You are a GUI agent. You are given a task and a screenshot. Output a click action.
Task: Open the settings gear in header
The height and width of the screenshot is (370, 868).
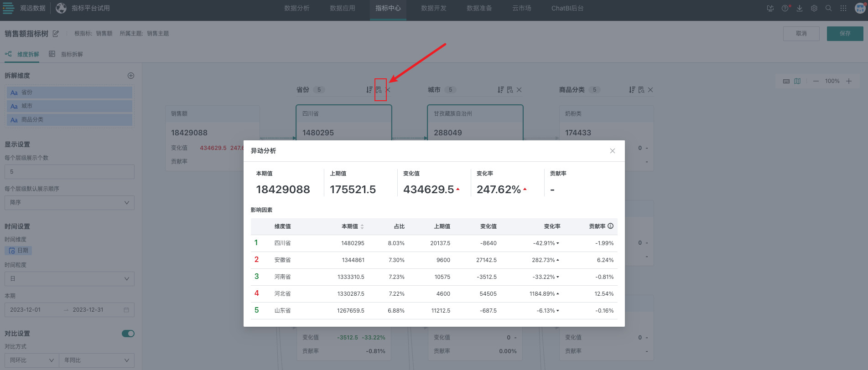tap(814, 8)
